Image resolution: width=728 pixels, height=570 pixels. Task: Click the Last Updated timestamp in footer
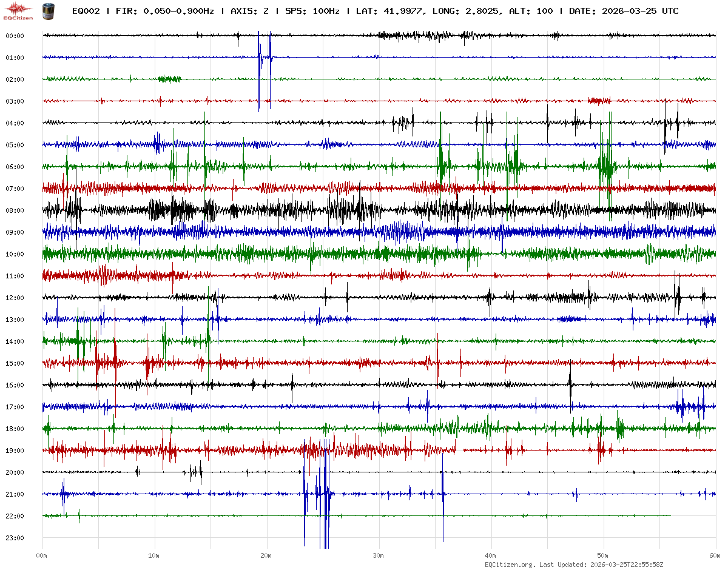click(628, 565)
